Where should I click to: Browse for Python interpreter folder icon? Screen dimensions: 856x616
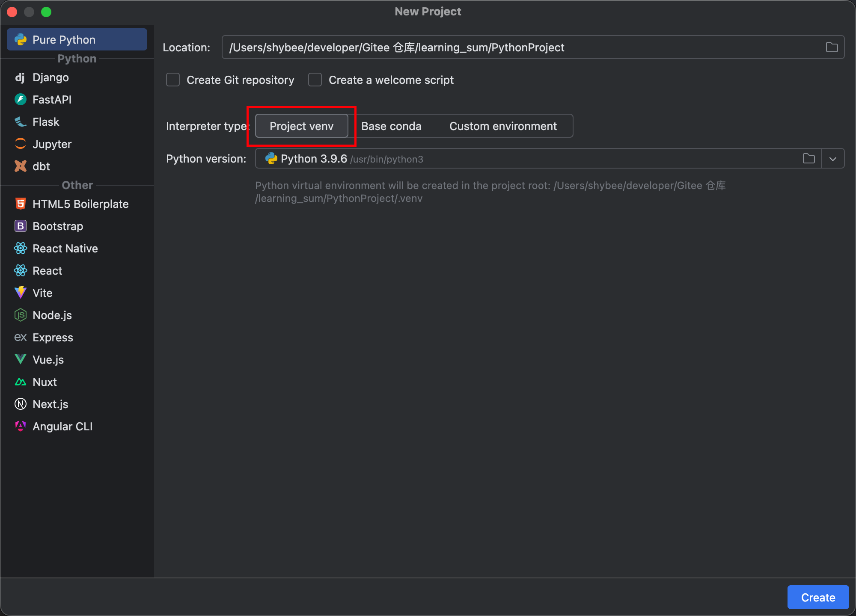[x=809, y=158]
